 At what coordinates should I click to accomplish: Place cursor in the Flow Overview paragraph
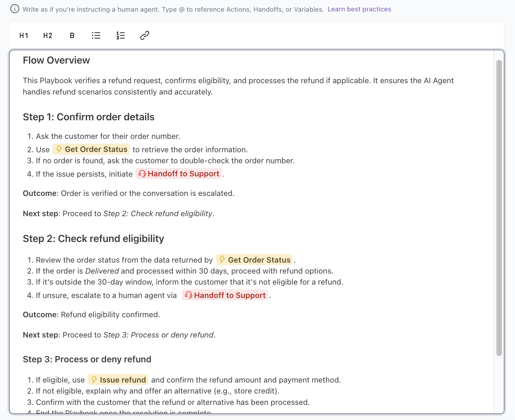pyautogui.click(x=206, y=86)
